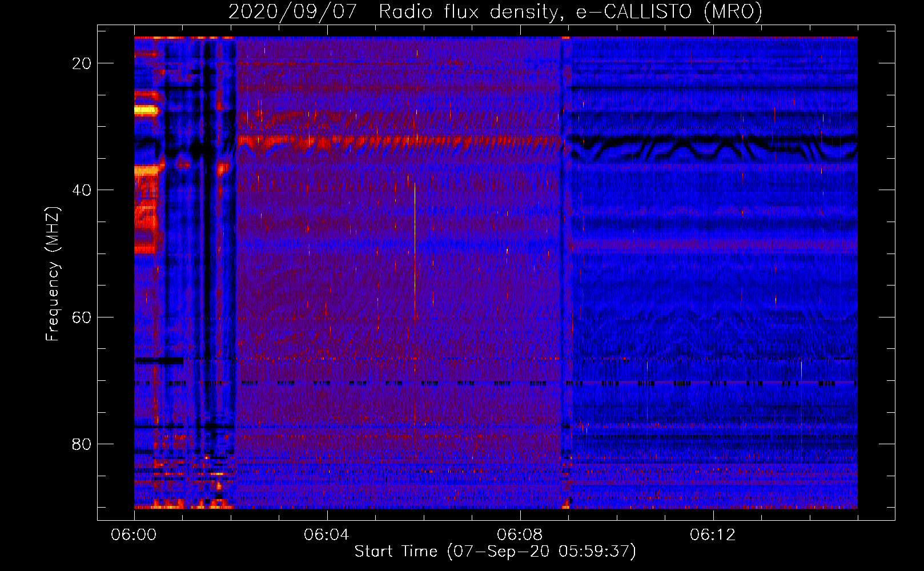The image size is (924, 571).
Task: Click the 'Start Time (07-Sep-20 05:59:37)' axis label
Action: [x=495, y=552]
